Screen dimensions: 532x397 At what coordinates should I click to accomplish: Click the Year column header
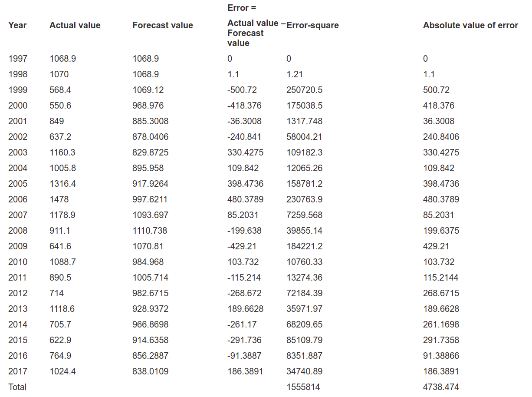[17, 25]
